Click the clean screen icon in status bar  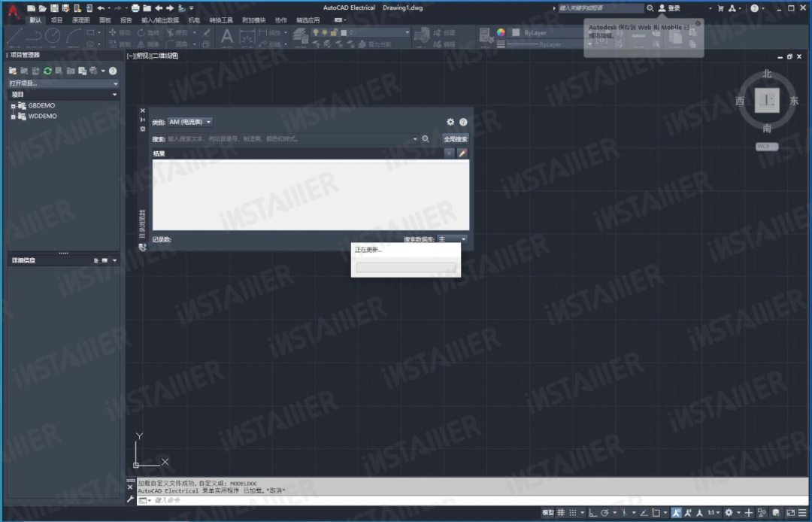(790, 513)
